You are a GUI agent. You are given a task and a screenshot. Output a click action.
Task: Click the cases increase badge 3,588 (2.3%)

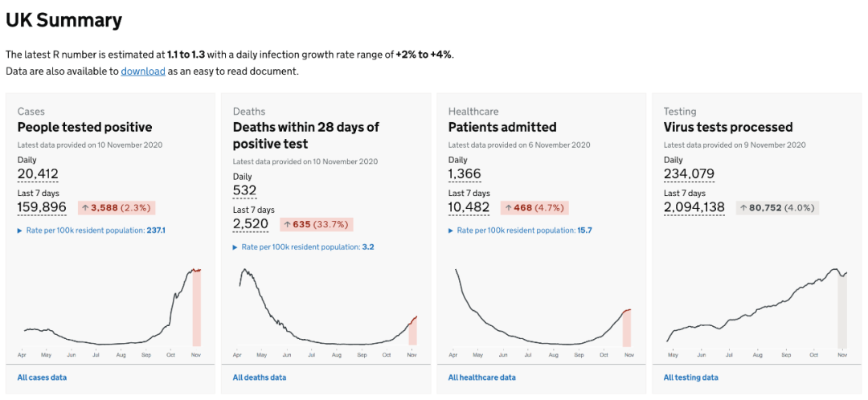pos(117,208)
